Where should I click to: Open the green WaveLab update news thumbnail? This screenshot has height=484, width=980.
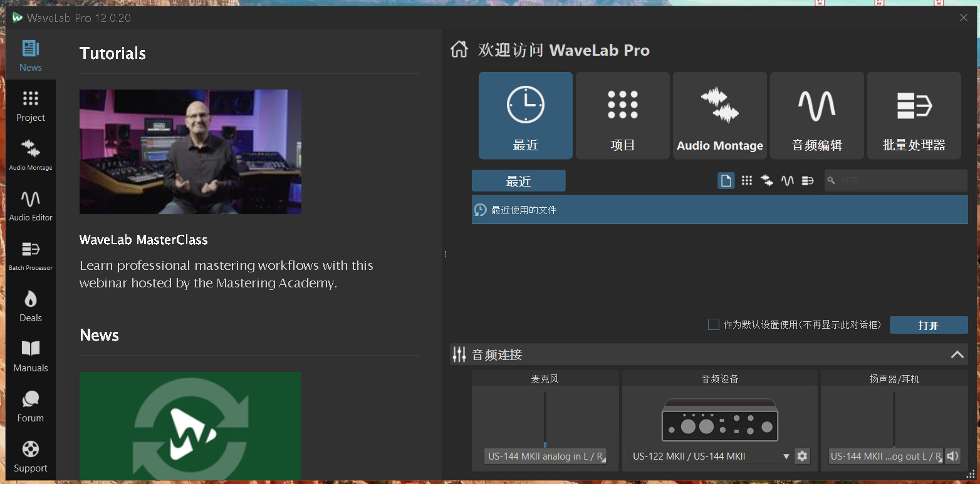coord(190,426)
